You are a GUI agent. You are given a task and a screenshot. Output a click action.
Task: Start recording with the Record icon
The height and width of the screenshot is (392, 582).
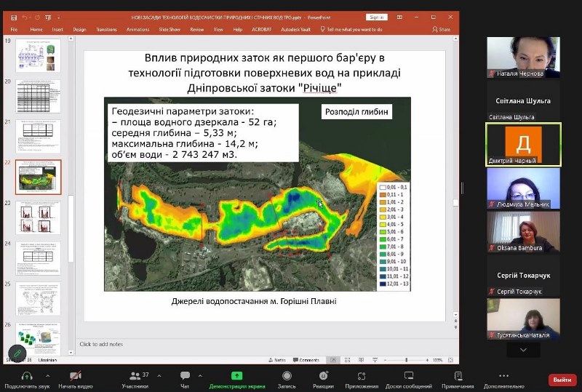[x=287, y=376]
